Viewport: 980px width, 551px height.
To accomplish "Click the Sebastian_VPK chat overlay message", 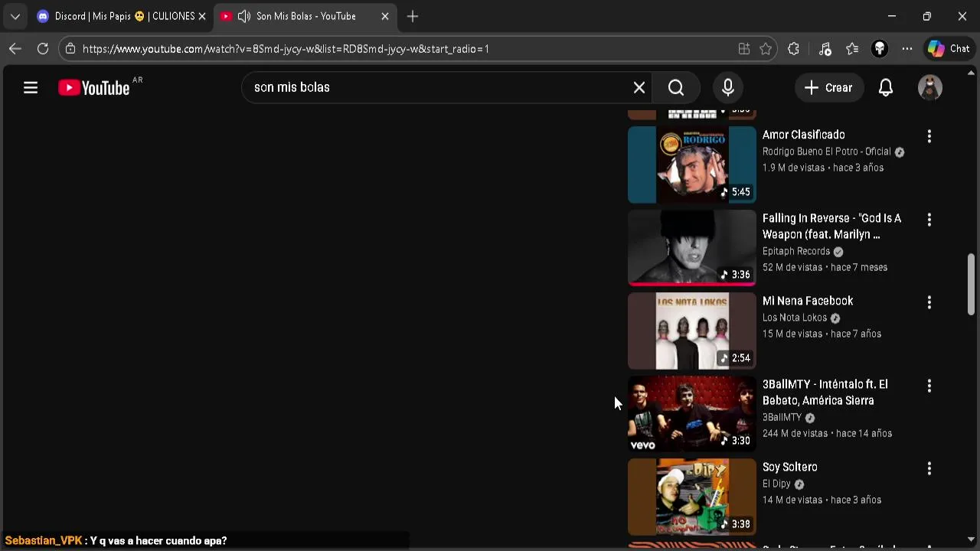I will (x=116, y=540).
